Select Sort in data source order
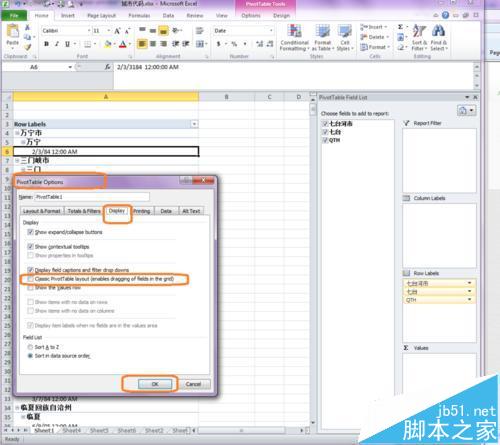The height and width of the screenshot is (445, 500). [x=30, y=356]
